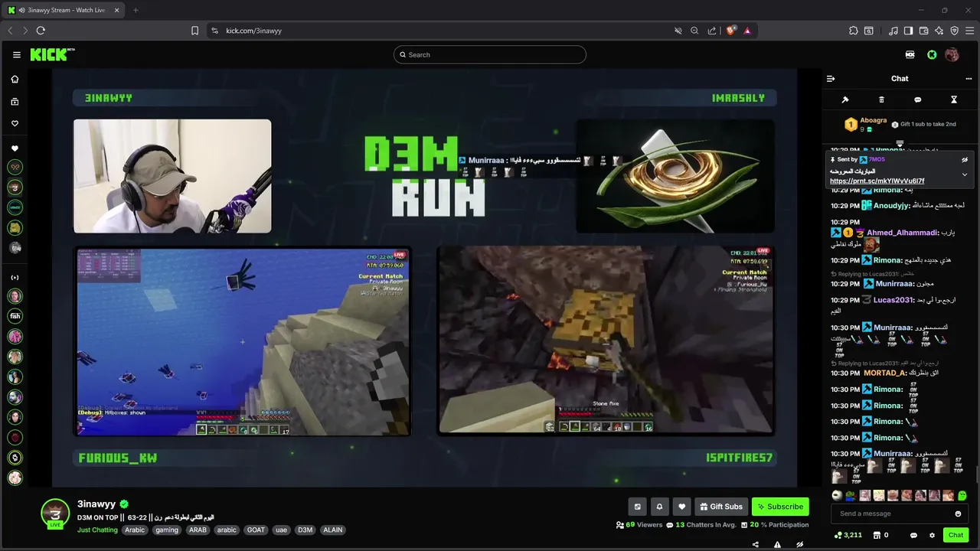Click the media control music note icon

[x=893, y=31]
